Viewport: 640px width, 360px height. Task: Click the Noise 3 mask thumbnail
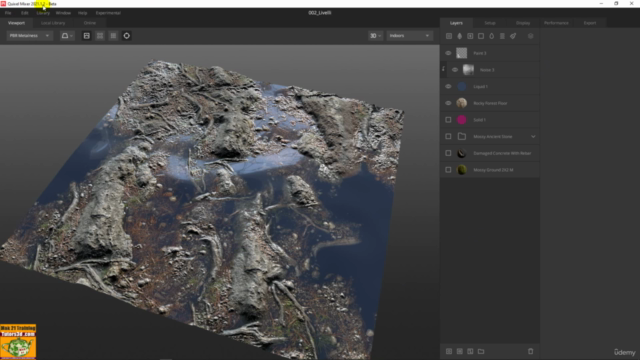(x=468, y=70)
